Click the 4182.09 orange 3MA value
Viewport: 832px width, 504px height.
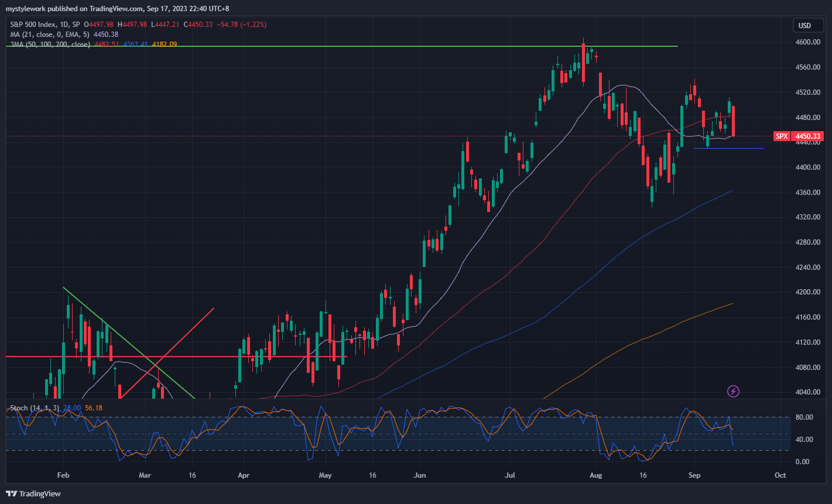pyautogui.click(x=165, y=44)
